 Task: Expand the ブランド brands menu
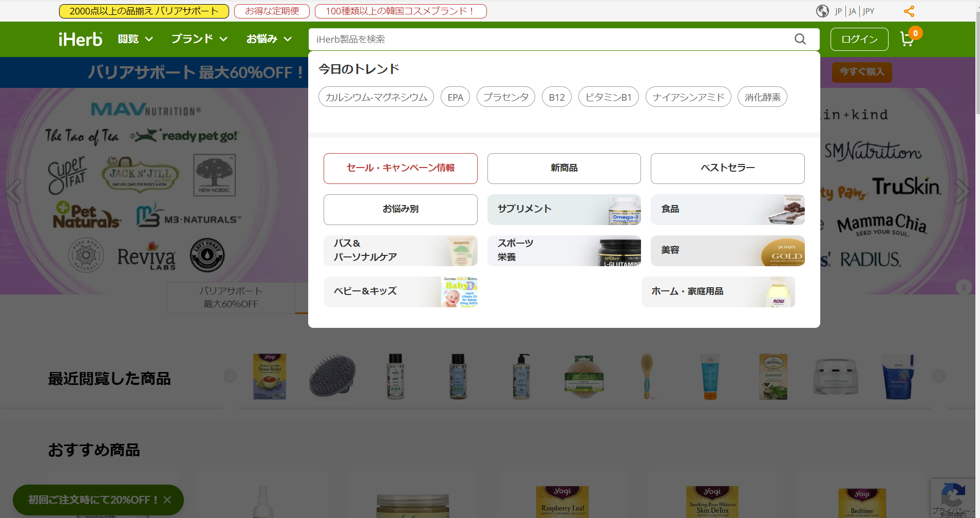pyautogui.click(x=199, y=39)
